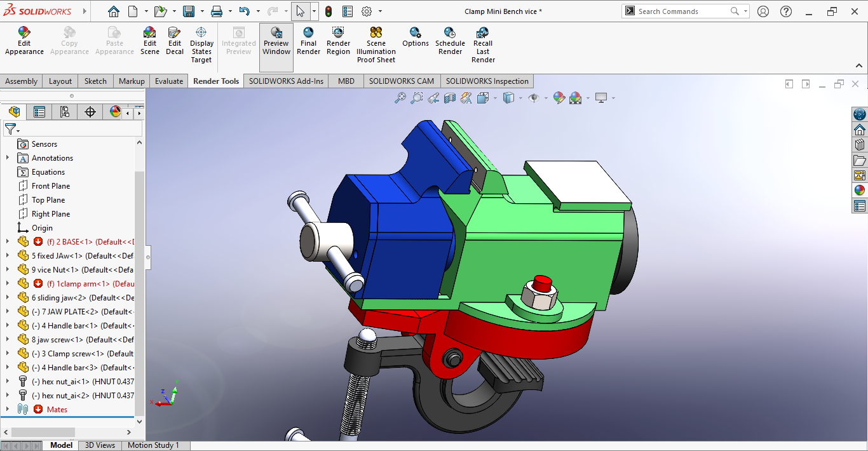868x451 pixels.
Task: Select Front Plane in feature tree
Action: click(x=51, y=186)
